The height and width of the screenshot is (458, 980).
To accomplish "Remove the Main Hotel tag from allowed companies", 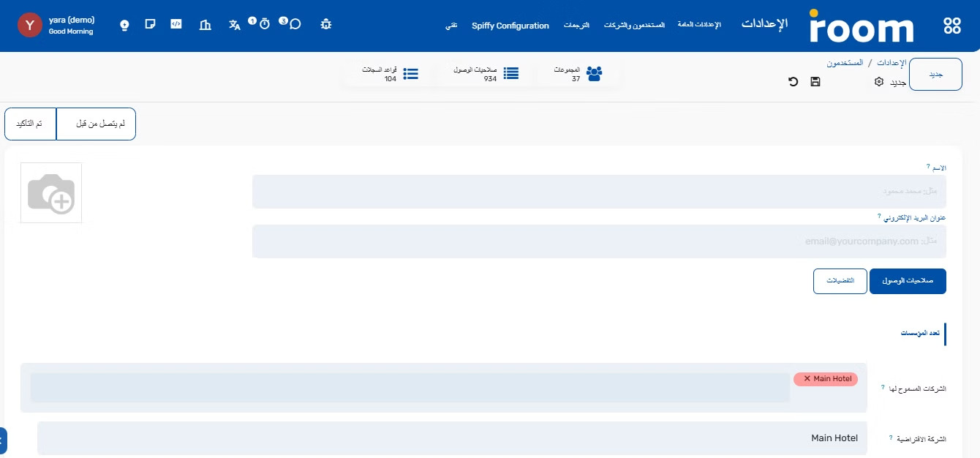I will [807, 379].
